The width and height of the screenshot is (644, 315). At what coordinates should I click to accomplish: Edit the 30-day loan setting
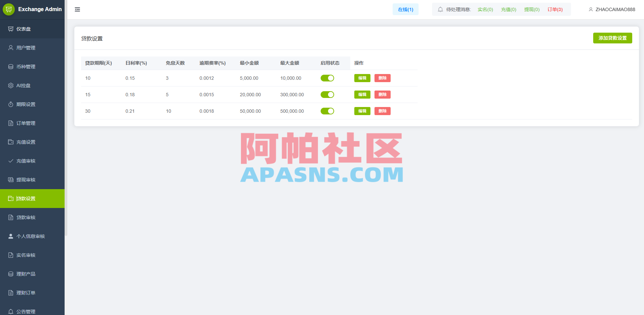tap(362, 111)
